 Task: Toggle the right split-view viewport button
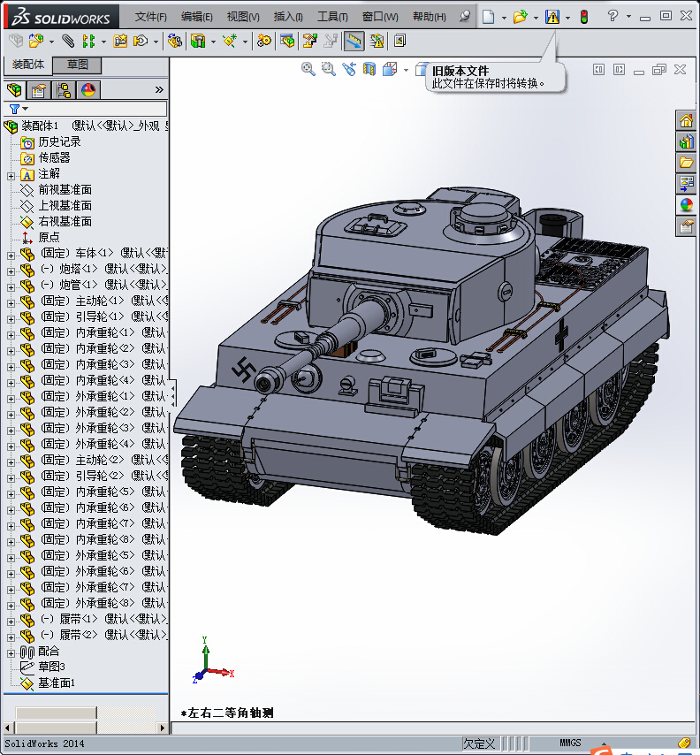click(x=619, y=70)
